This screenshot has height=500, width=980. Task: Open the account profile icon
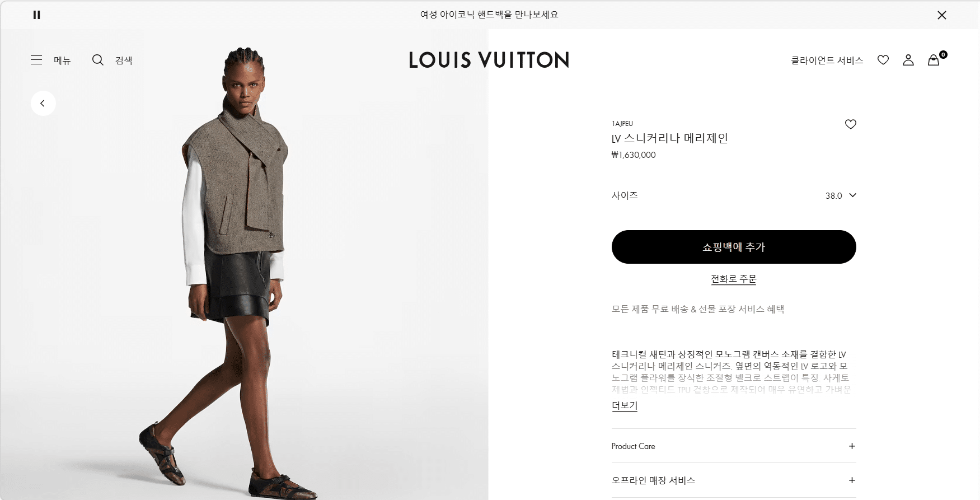click(908, 60)
